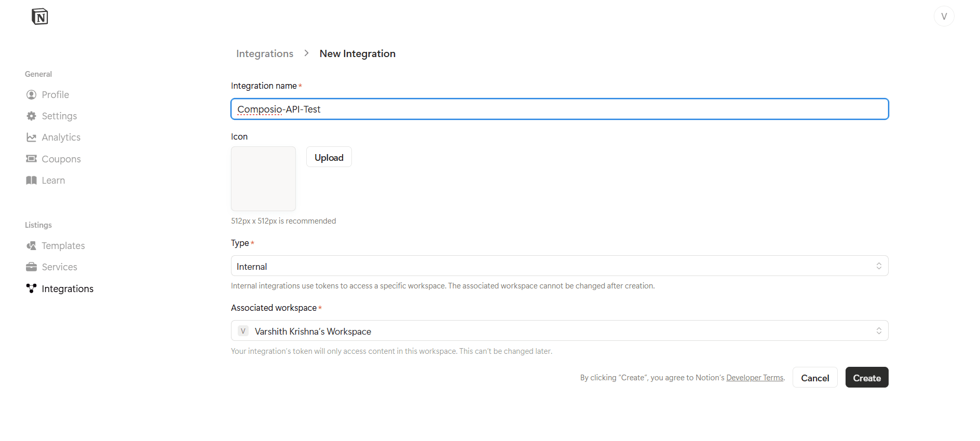This screenshot has height=441, width=980.
Task: Open the Developer Terms link
Action: [755, 378]
